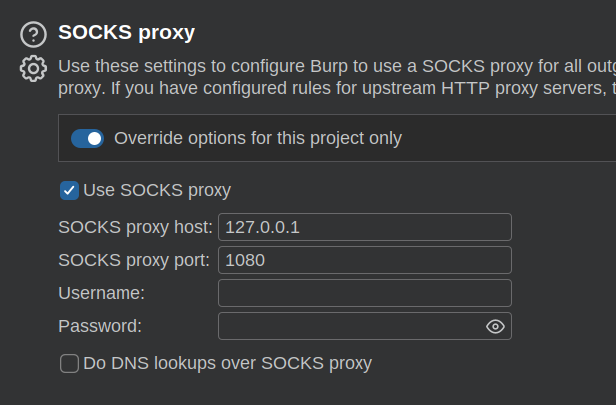Click the 'Use SOCKS proxy' label text
The height and width of the screenshot is (405, 616).
click(157, 190)
